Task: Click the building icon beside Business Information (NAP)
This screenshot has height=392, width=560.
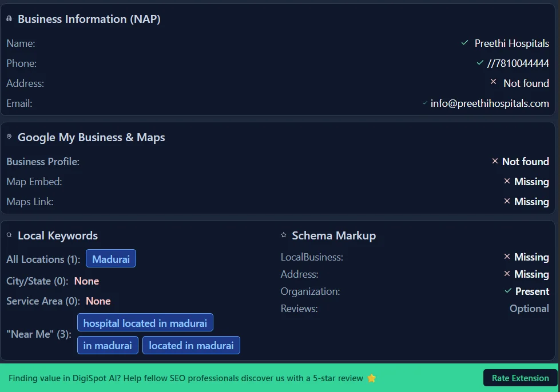Action: click(x=9, y=18)
